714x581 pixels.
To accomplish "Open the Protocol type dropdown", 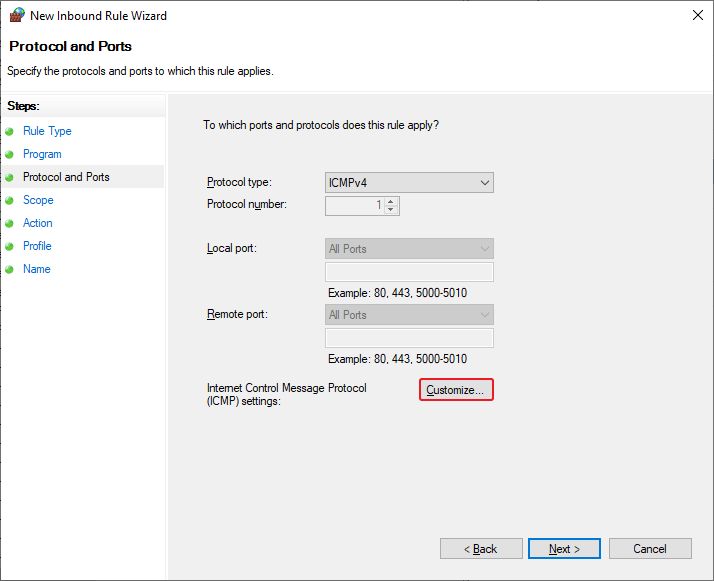I will [x=409, y=183].
